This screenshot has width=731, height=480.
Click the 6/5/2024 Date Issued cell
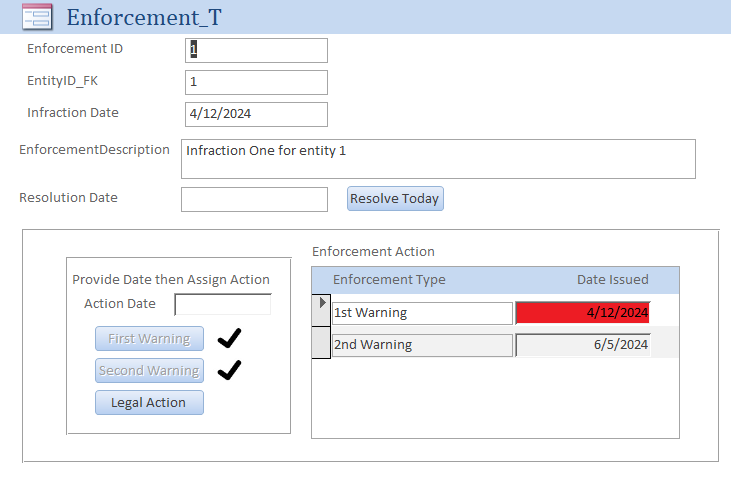point(582,345)
